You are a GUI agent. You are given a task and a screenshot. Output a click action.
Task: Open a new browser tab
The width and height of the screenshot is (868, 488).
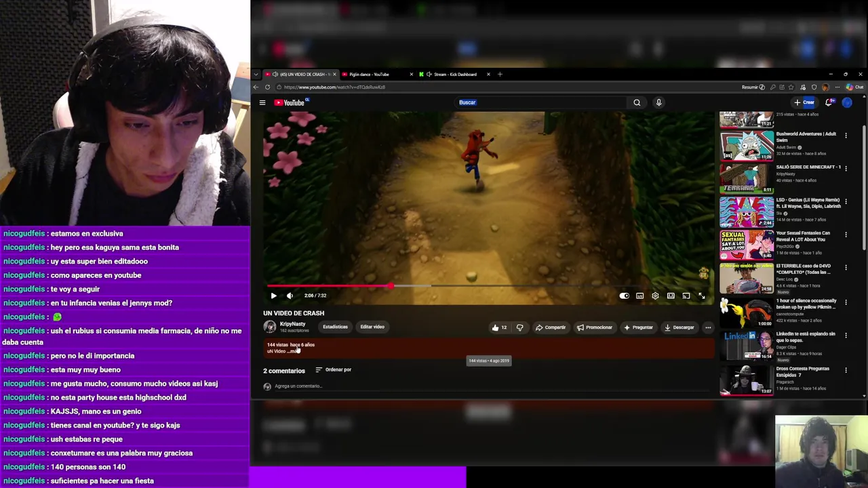click(500, 74)
